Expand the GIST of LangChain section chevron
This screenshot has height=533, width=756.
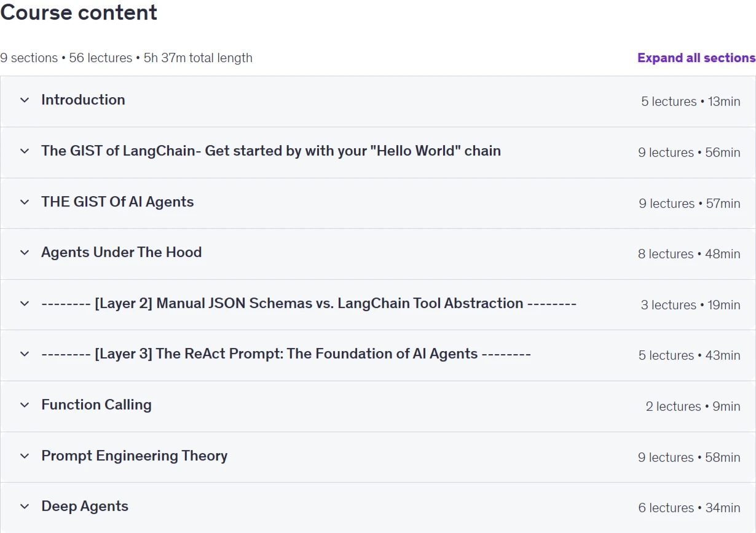(25, 151)
